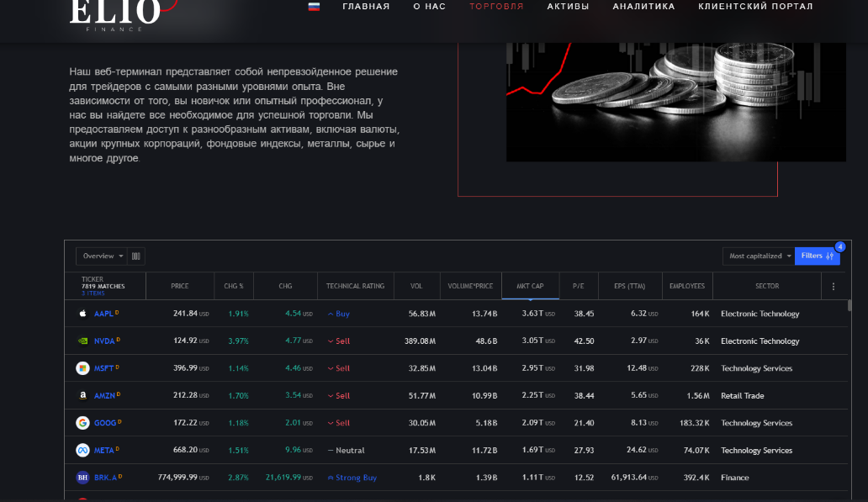The height and width of the screenshot is (502, 868).
Task: Click the NVIDIA logo icon
Action: click(82, 341)
